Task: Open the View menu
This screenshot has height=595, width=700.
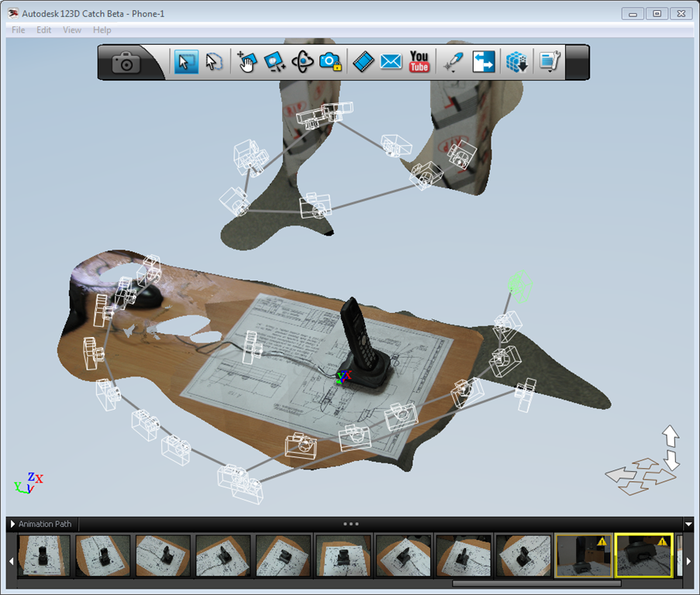Action: coord(72,30)
